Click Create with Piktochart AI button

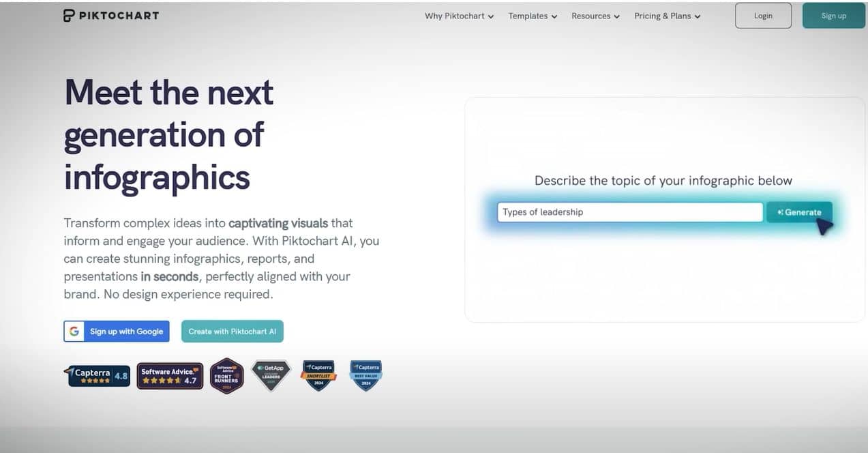coord(232,332)
